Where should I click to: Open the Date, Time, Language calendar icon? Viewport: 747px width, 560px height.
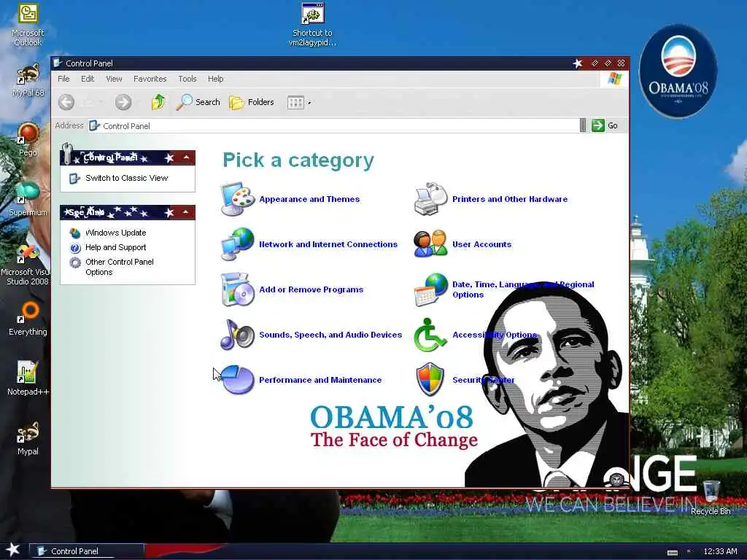tap(430, 289)
